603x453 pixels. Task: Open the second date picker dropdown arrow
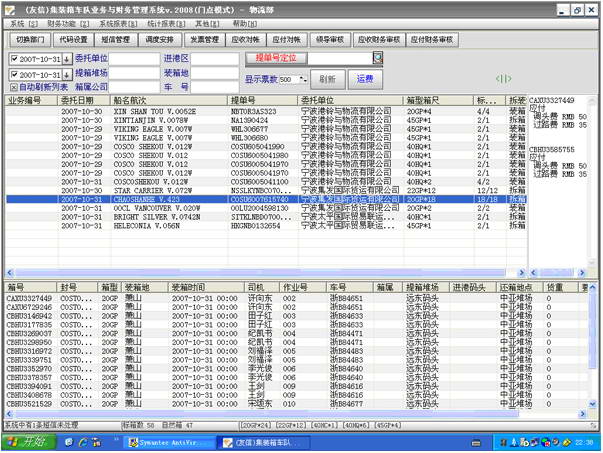pos(67,75)
